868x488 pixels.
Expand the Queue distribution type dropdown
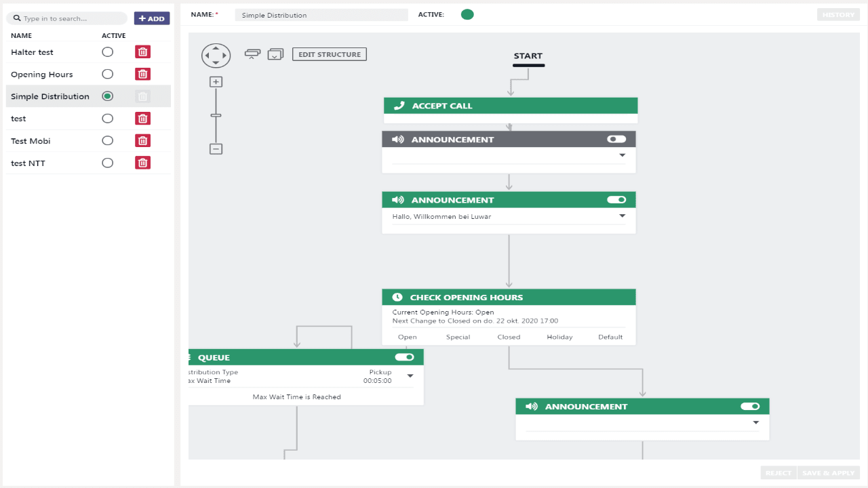click(x=410, y=376)
